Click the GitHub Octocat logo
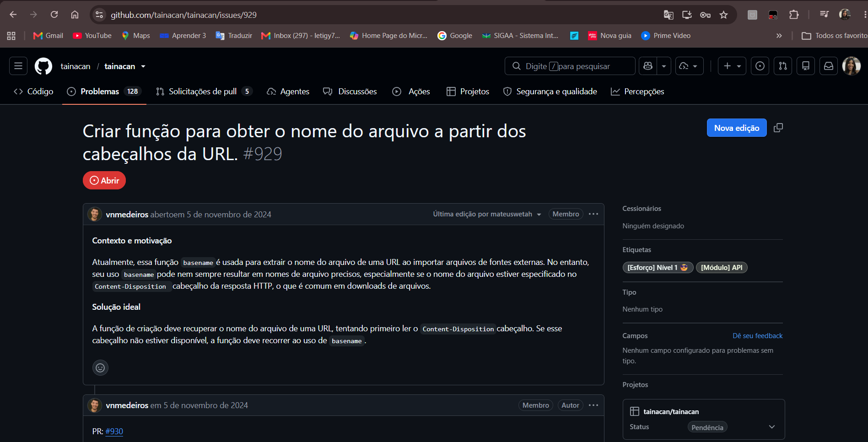This screenshot has width=868, height=442. click(x=43, y=66)
